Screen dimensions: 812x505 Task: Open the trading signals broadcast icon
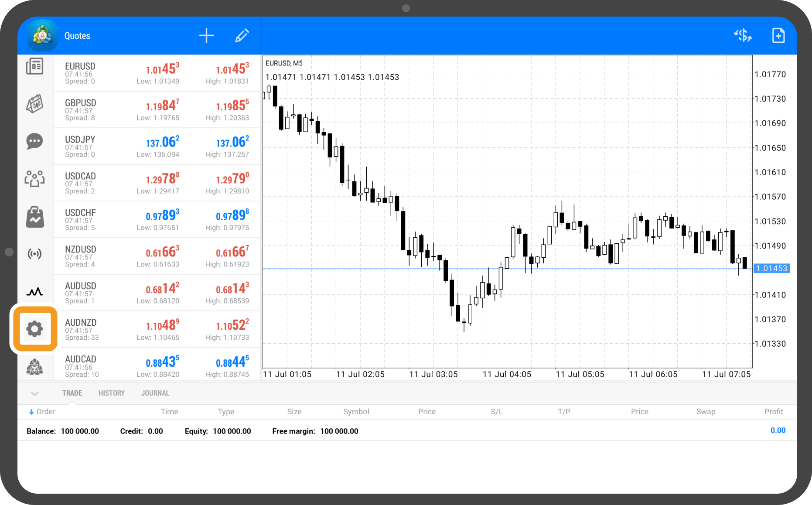34,254
